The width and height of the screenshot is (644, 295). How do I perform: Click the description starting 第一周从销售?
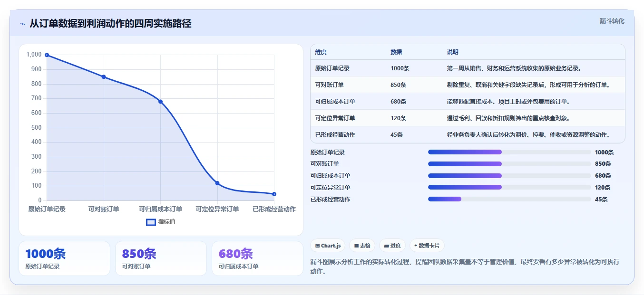point(514,68)
